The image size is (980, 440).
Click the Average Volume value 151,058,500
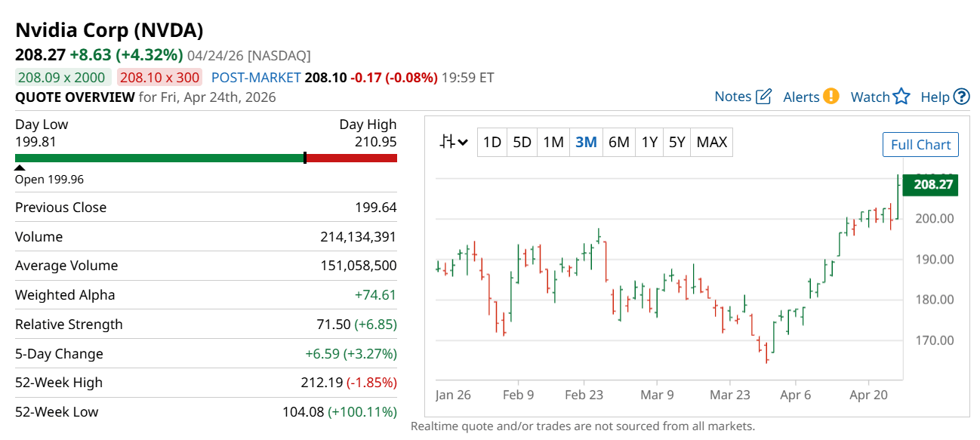pyautogui.click(x=359, y=266)
